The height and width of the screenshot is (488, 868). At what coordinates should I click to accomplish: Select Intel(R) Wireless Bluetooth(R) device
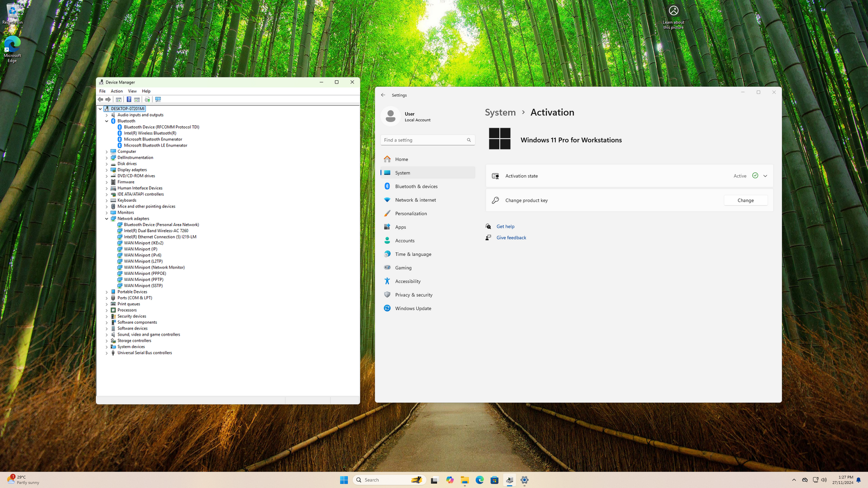150,133
